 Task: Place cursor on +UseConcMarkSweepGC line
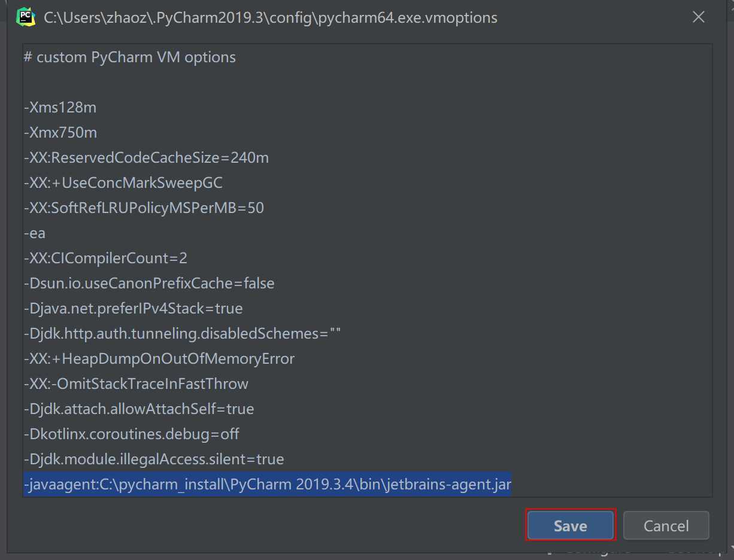pyautogui.click(x=123, y=183)
